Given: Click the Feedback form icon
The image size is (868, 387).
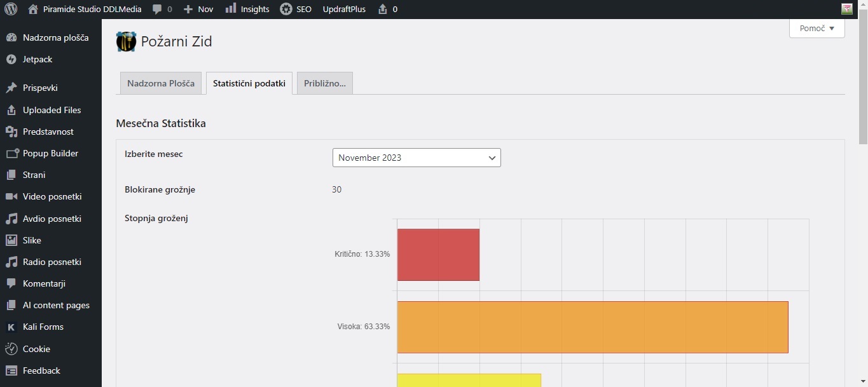Looking at the screenshot, I should pos(11,370).
